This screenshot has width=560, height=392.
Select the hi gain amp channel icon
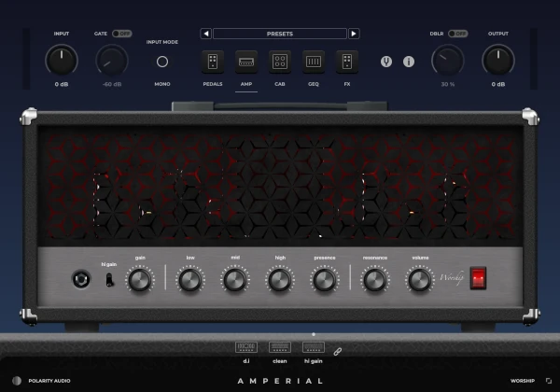(x=314, y=347)
